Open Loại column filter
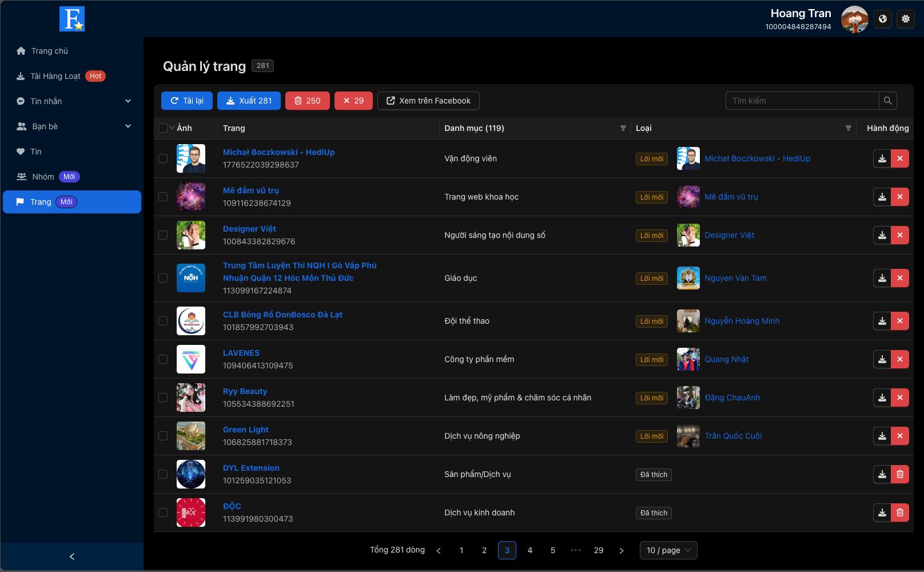Image resolution: width=924 pixels, height=572 pixels. tap(849, 128)
